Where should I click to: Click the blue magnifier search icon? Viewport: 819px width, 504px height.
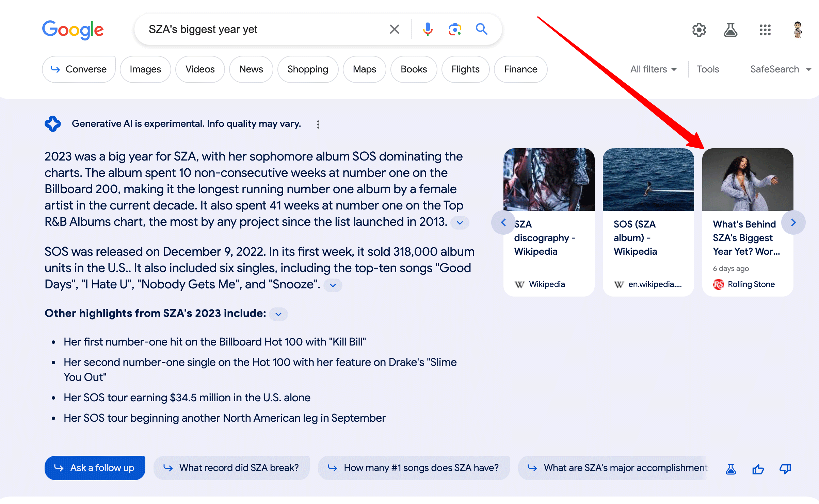[481, 29]
